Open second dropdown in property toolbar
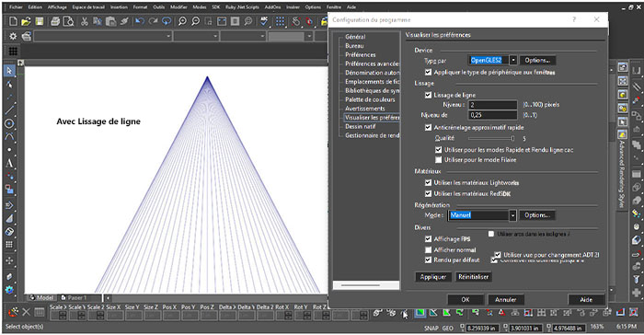This screenshot has width=644, height=335. [x=196, y=36]
